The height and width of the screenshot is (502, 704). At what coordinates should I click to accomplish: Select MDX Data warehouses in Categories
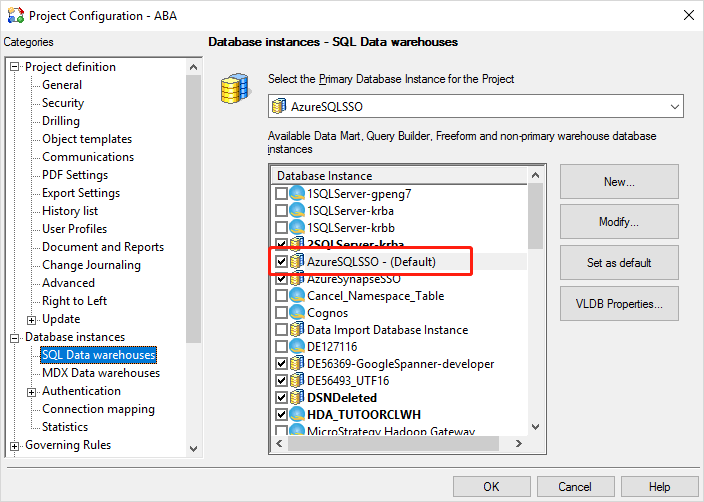(100, 373)
